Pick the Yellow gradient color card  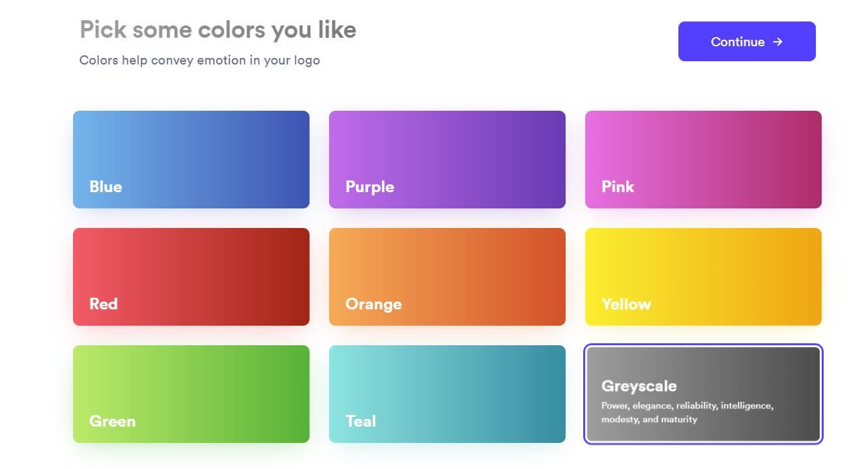click(703, 277)
